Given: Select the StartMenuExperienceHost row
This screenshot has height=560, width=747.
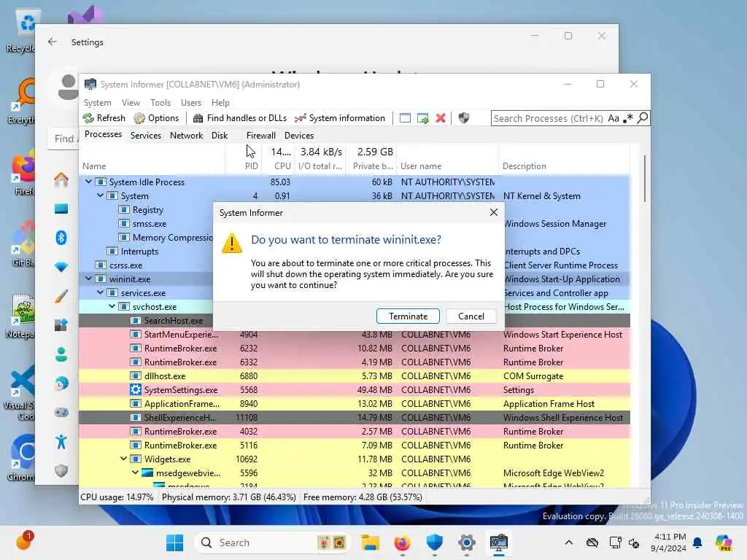Looking at the screenshot, I should pyautogui.click(x=355, y=334).
